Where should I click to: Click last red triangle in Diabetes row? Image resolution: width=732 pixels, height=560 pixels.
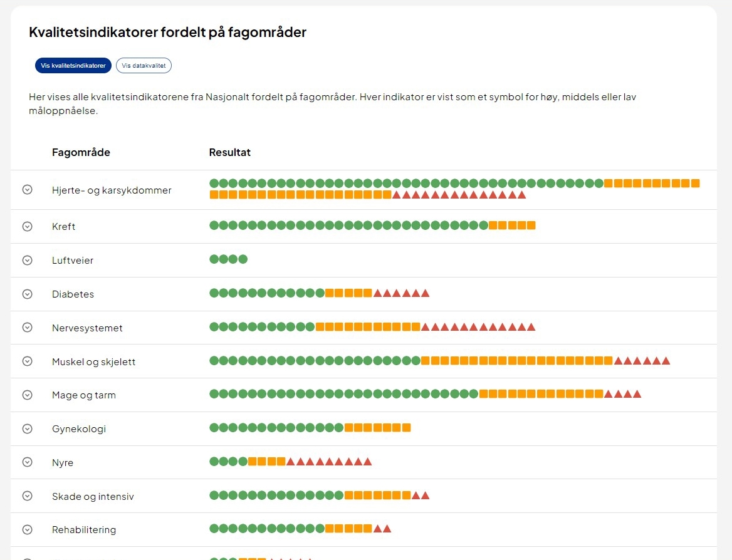click(426, 293)
